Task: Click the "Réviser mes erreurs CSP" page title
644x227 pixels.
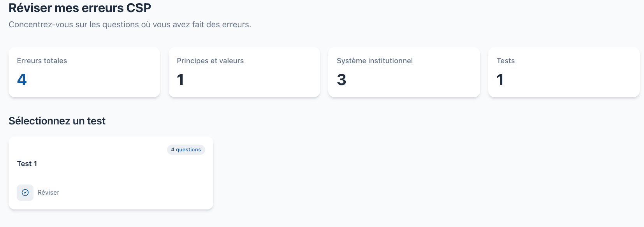Action: (79, 7)
